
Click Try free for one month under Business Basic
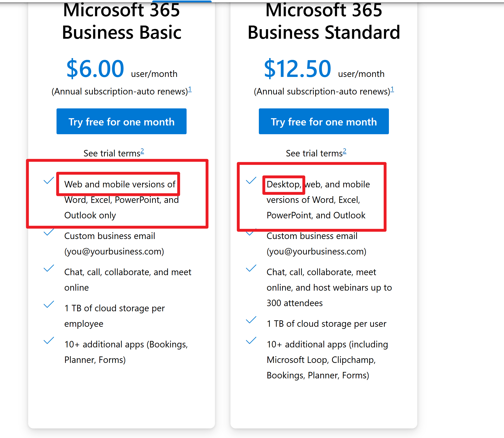click(122, 121)
